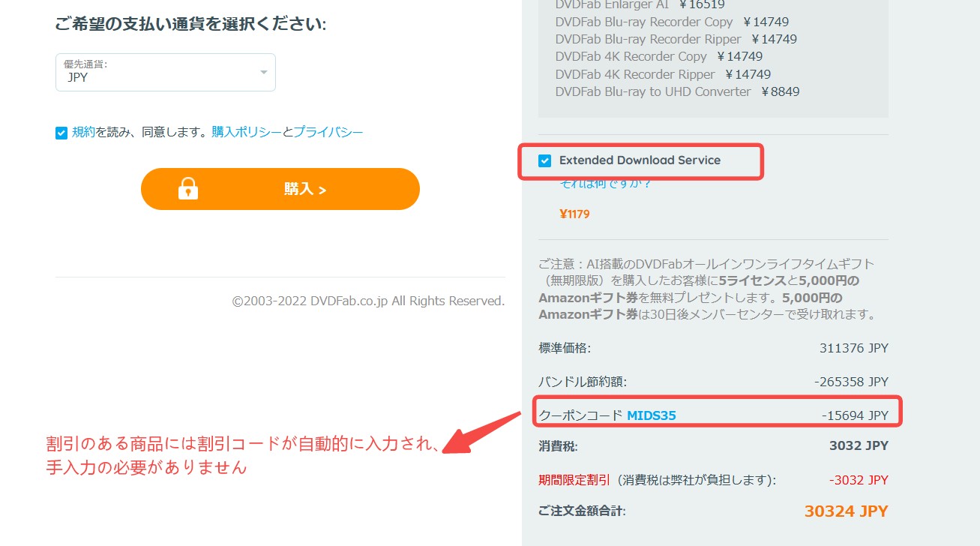Click the 期間限定割引 -3032 JPY value
This screenshot has height=546, width=980.
point(859,480)
